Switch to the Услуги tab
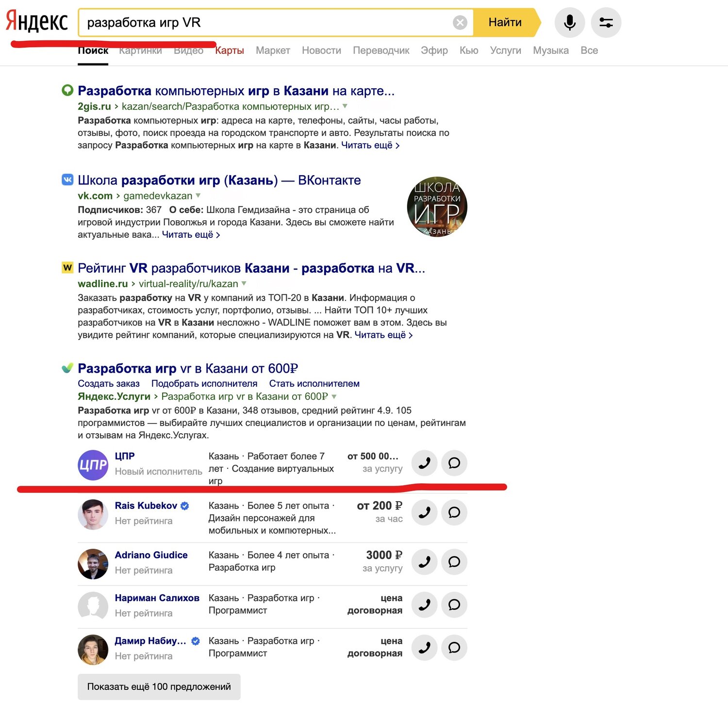Image resolution: width=728 pixels, height=720 pixels. [506, 50]
